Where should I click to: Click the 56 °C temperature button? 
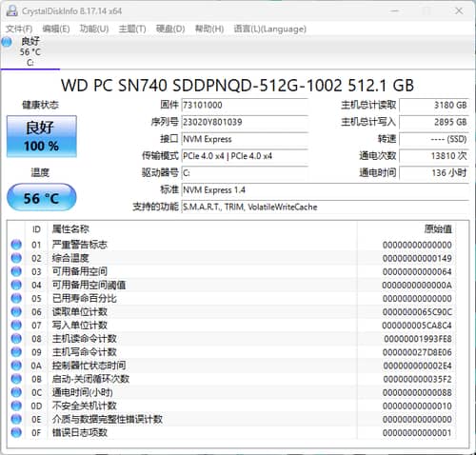[42, 197]
